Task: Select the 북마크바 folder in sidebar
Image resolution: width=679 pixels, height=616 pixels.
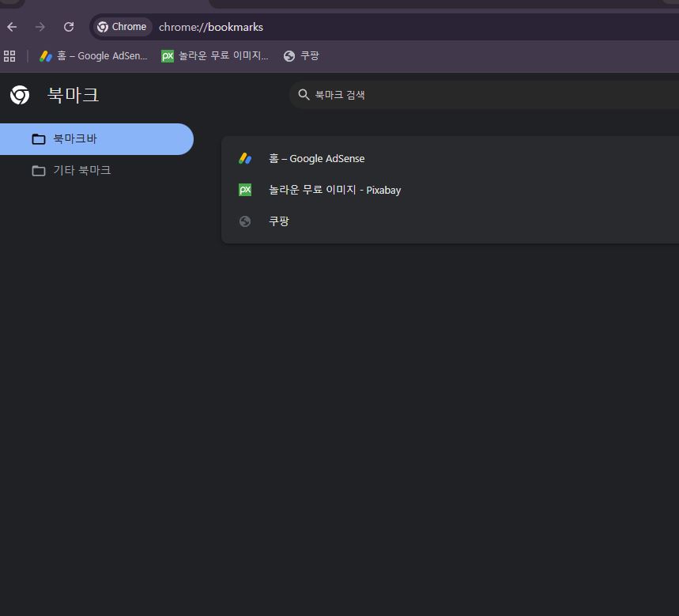Action: [x=96, y=139]
